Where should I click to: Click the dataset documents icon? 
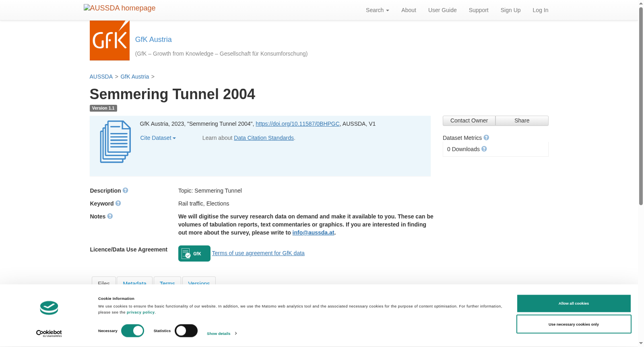click(x=116, y=142)
